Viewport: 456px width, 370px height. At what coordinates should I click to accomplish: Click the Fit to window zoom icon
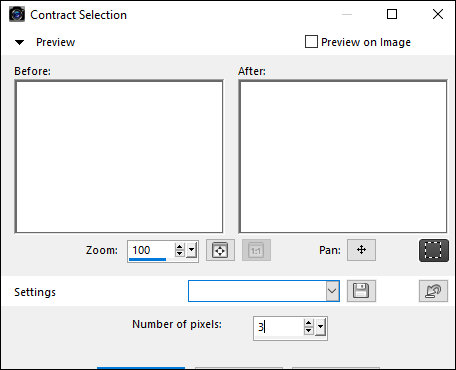[220, 250]
